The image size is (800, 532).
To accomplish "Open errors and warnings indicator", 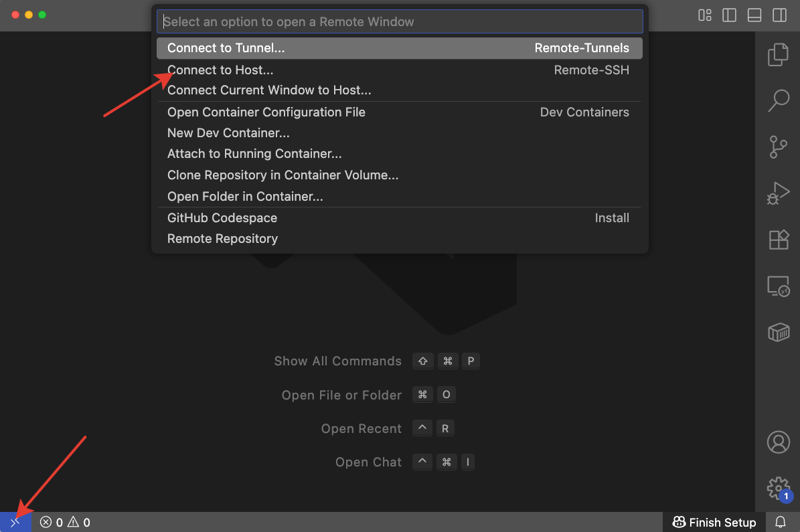I will 65,523.
